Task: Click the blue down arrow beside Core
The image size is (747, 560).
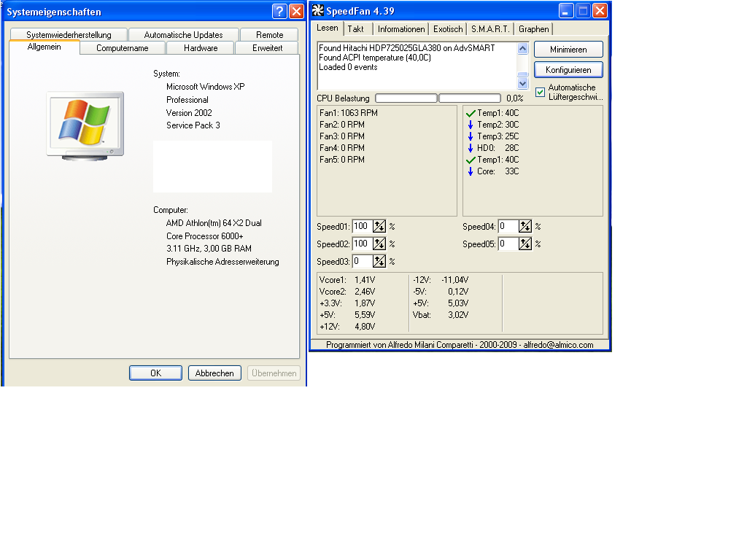Action: coord(471,171)
